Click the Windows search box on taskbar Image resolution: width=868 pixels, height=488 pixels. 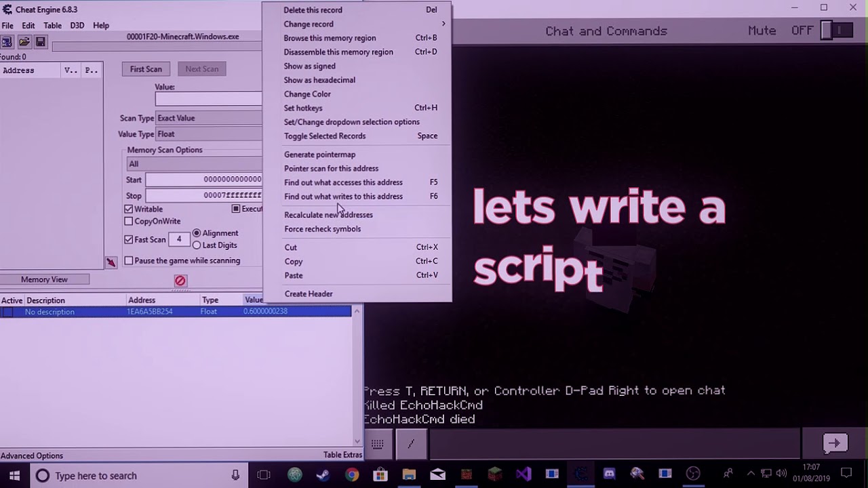click(x=138, y=475)
